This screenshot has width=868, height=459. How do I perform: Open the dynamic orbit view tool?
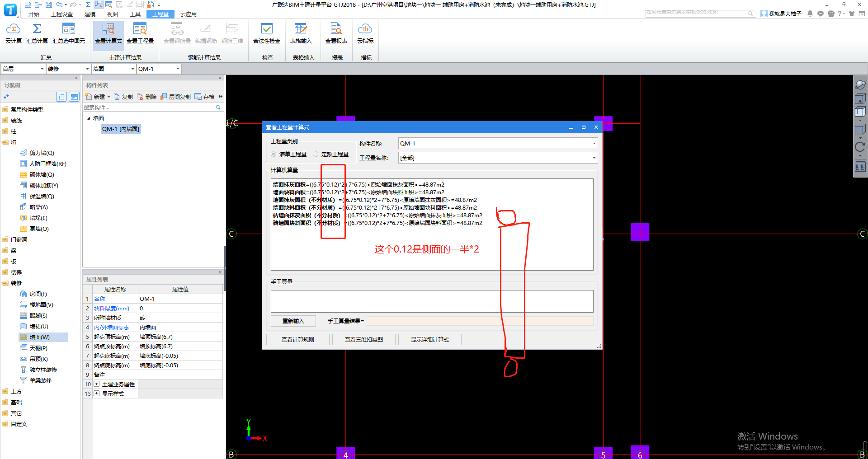tap(860, 84)
